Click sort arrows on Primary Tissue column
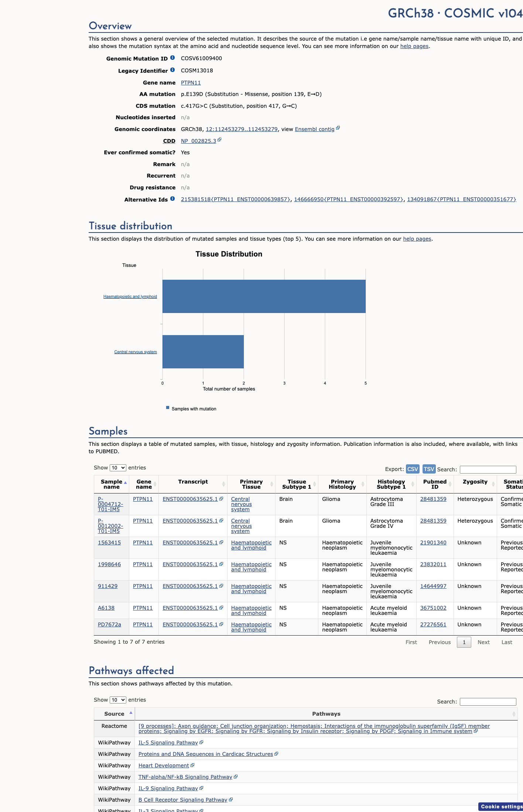Screen dimensions: 523x812 coord(272,484)
